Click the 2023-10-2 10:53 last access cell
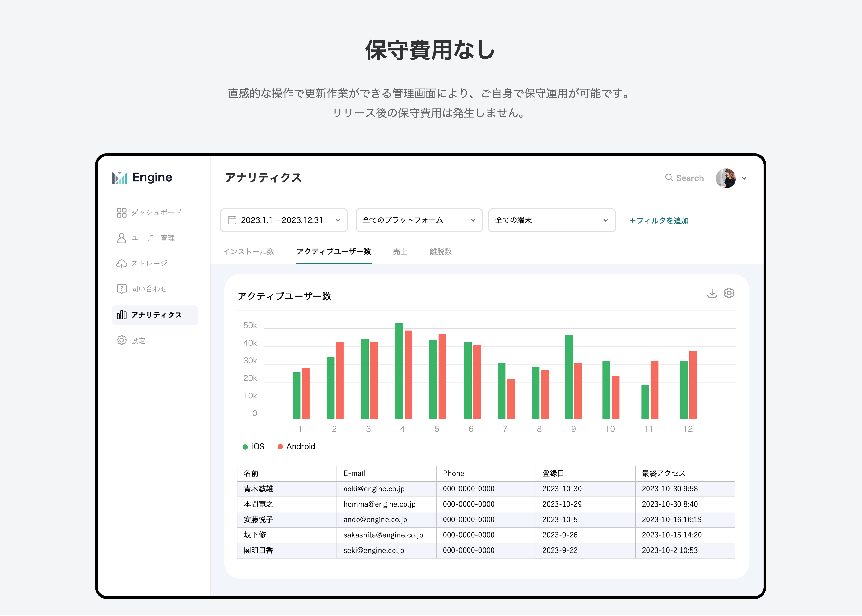The height and width of the screenshot is (616, 862). [x=685, y=551]
